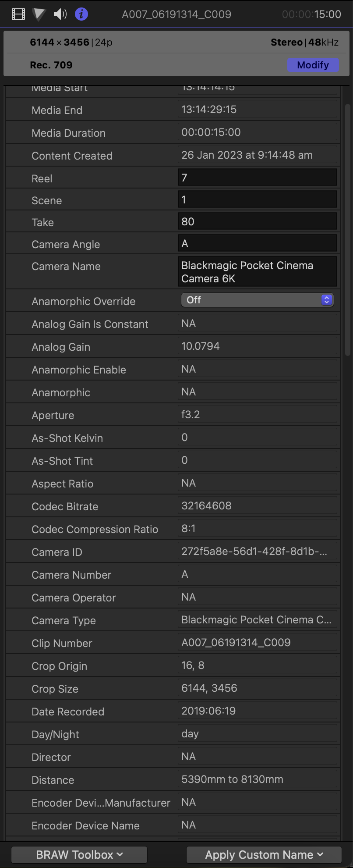Open the Anamorphic Override dropdown
The image size is (353, 868).
[258, 300]
